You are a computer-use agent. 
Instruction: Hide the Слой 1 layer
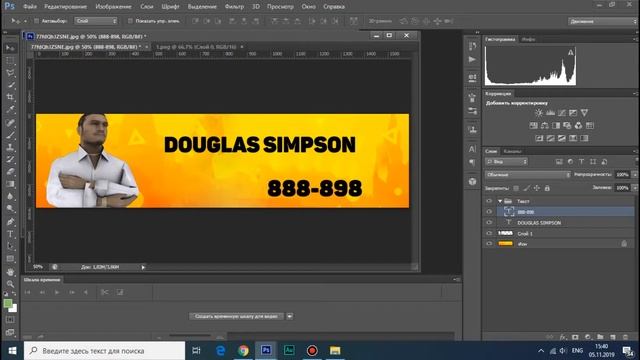click(x=489, y=233)
